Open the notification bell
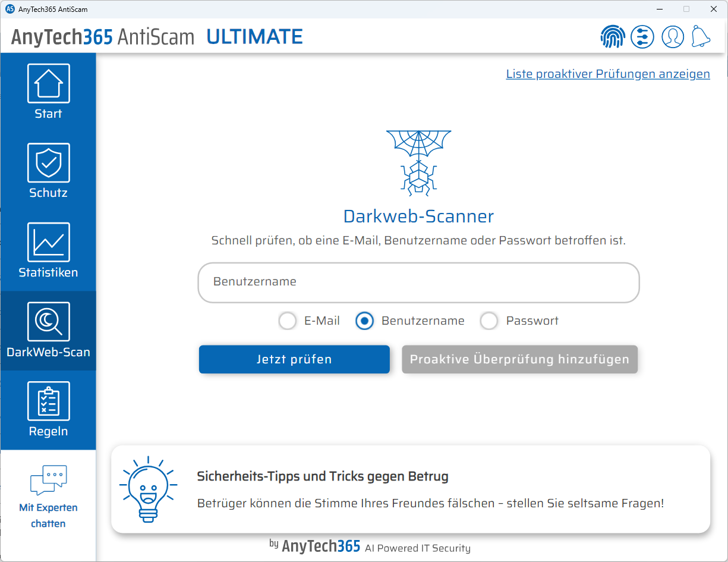728x562 pixels. click(701, 36)
